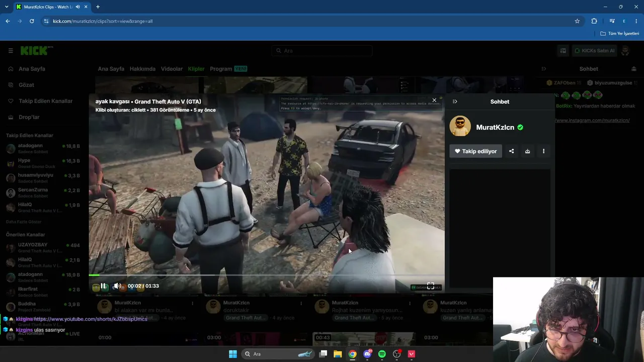Open OBS Studio from the taskbar
644x362 pixels.
[397, 354]
